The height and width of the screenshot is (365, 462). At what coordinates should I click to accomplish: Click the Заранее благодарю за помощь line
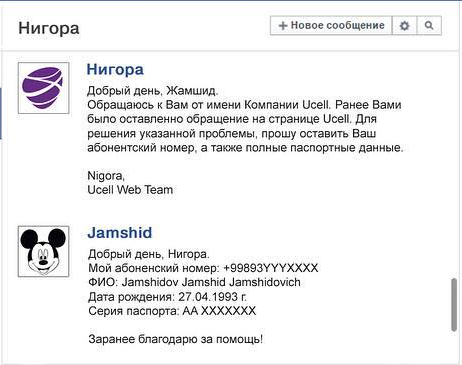(x=176, y=339)
